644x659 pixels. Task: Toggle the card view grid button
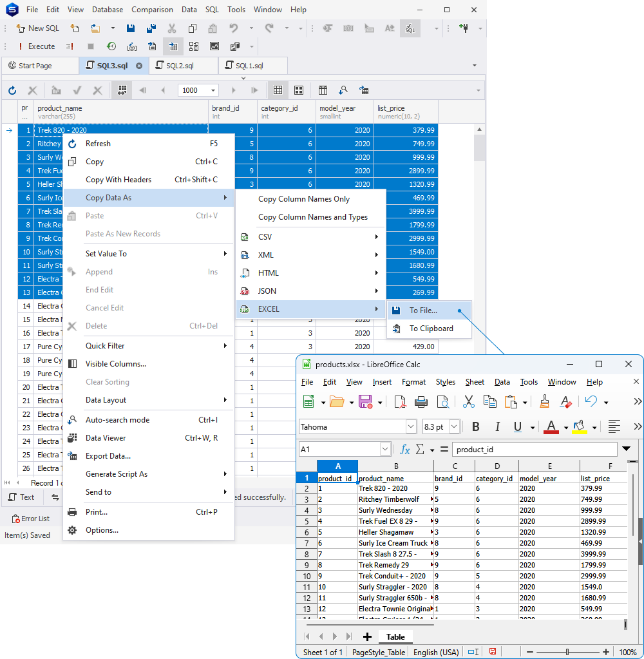pyautogui.click(x=299, y=90)
